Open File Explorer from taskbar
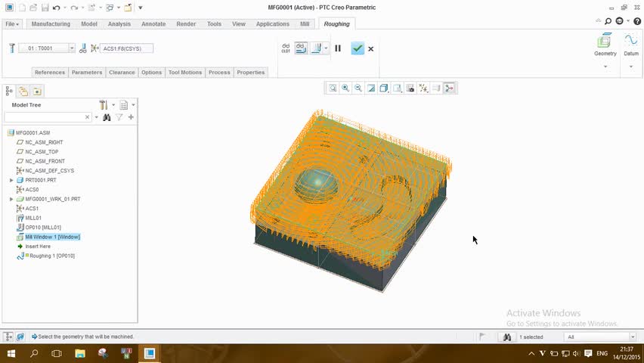 point(79,353)
